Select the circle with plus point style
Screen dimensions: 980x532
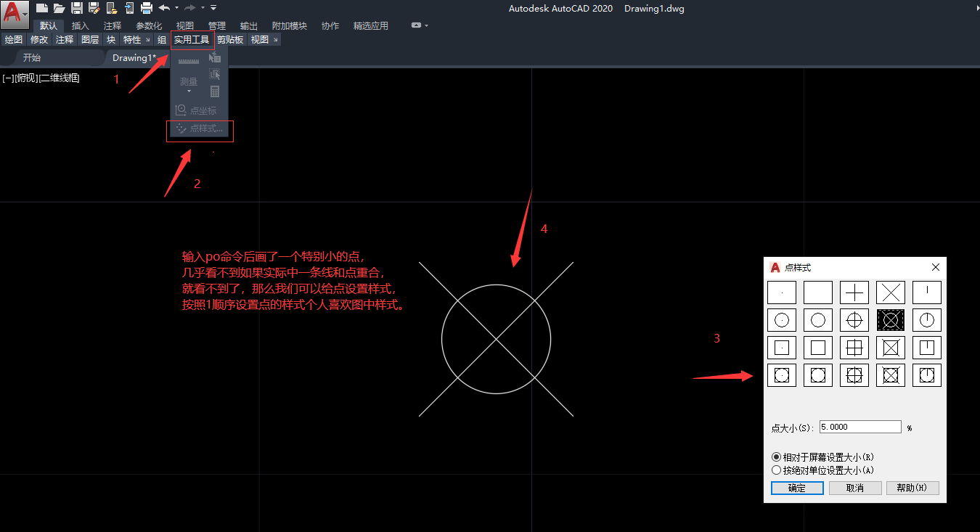pos(854,320)
